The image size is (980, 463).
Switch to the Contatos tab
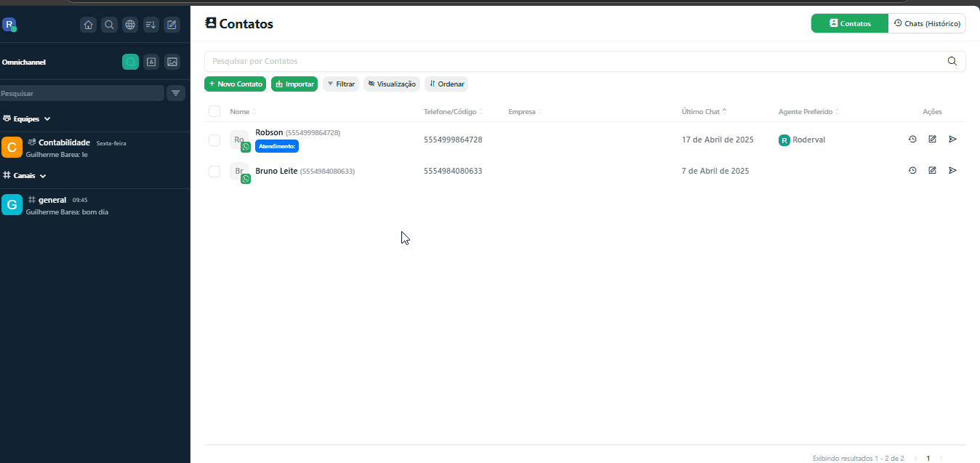850,23
